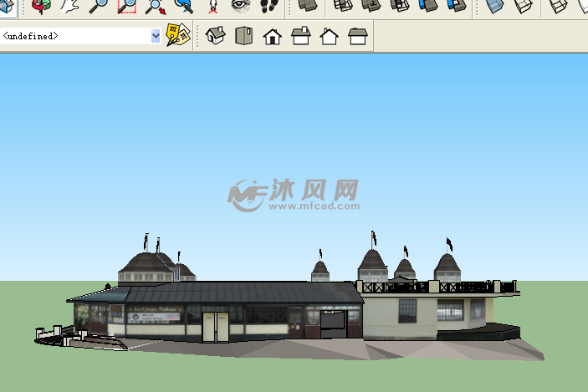Screen dimensions: 588x392
Task: Activate the Look Around eye tool
Action: [240, 6]
